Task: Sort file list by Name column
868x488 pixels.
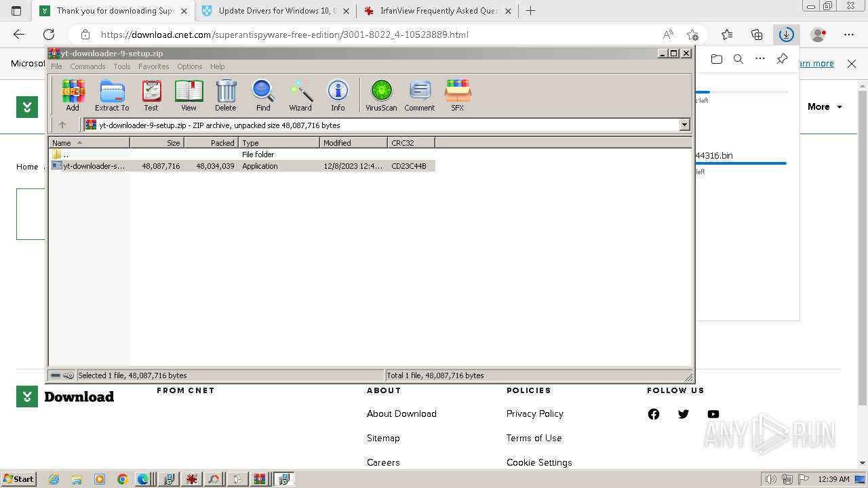Action: click(x=89, y=143)
